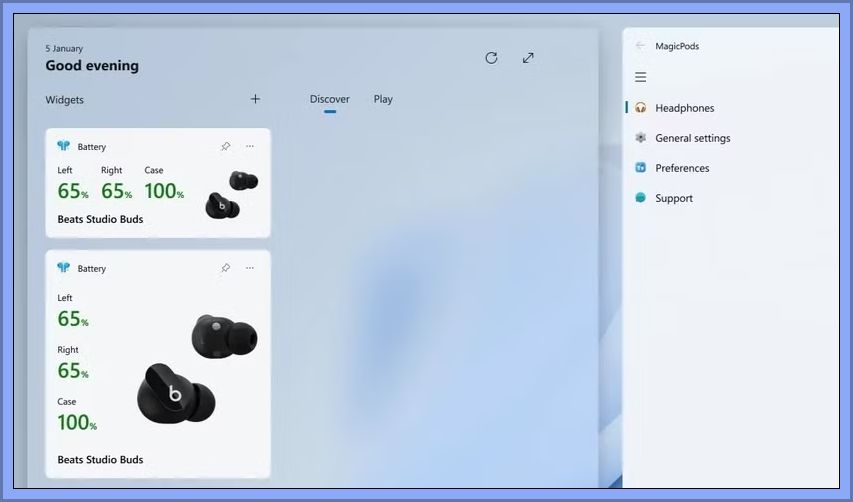This screenshot has height=502, width=853.
Task: Click MagicPods icon on small Battery widget
Action: coord(64,146)
